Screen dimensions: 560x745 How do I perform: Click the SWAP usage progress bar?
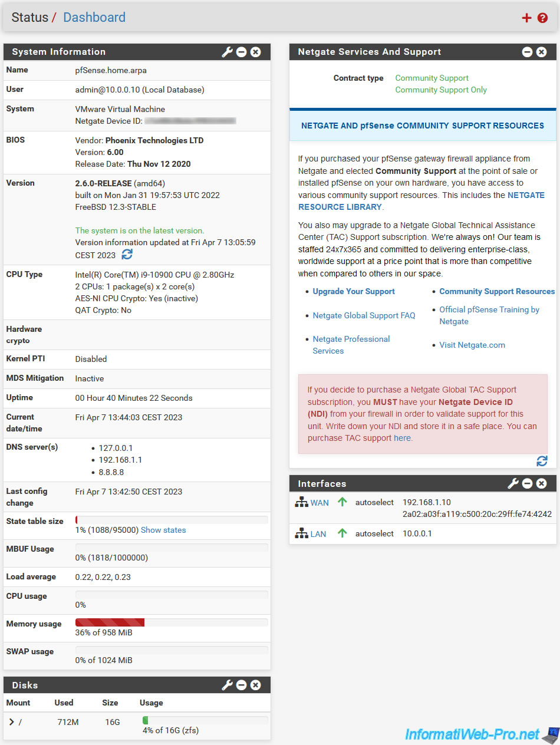pyautogui.click(x=172, y=650)
